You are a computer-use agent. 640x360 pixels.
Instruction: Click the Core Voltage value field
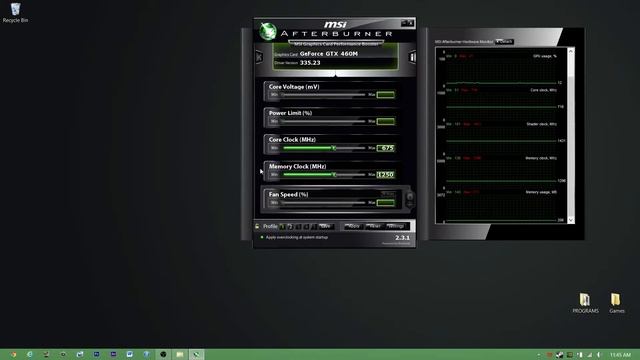coord(385,95)
